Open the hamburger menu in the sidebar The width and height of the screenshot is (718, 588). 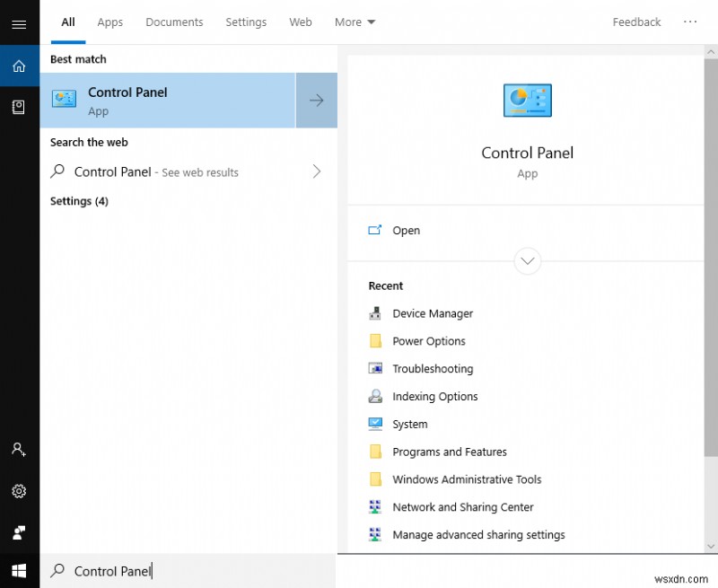click(x=19, y=24)
